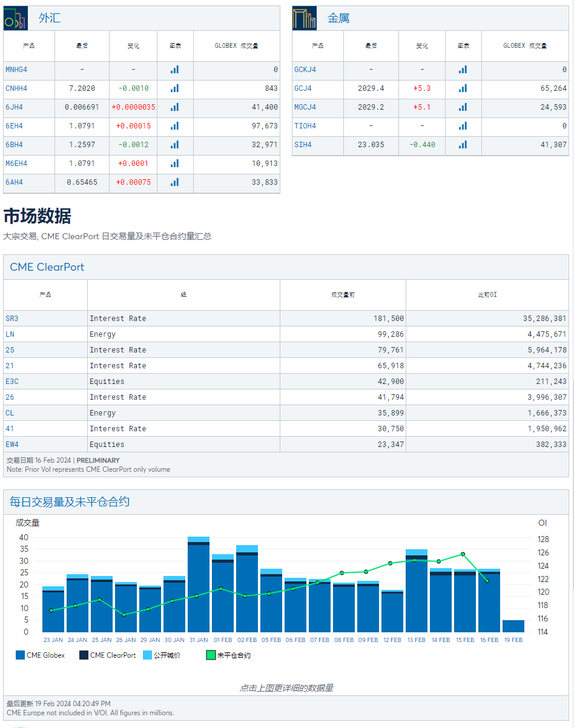Select the 181,500 volume cell
This screenshot has width=574, height=728.
[x=389, y=319]
